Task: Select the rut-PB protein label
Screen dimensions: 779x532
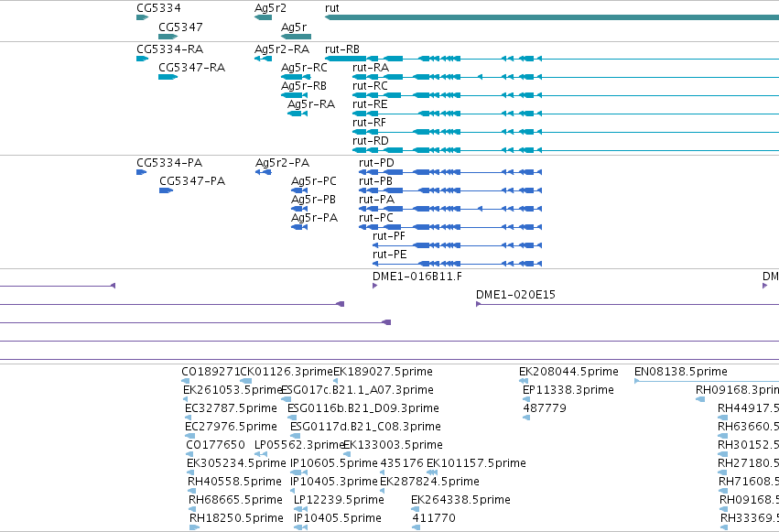Action: tap(375, 181)
